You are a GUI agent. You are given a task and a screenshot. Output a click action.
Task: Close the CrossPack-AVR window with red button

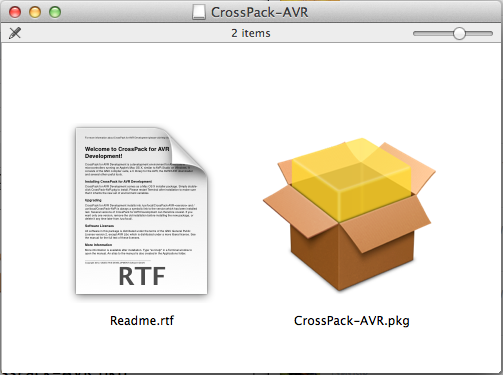(x=15, y=12)
